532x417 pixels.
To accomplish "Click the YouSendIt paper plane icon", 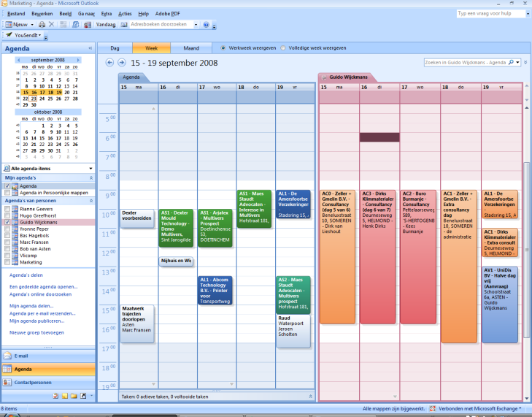I will pos(9,34).
